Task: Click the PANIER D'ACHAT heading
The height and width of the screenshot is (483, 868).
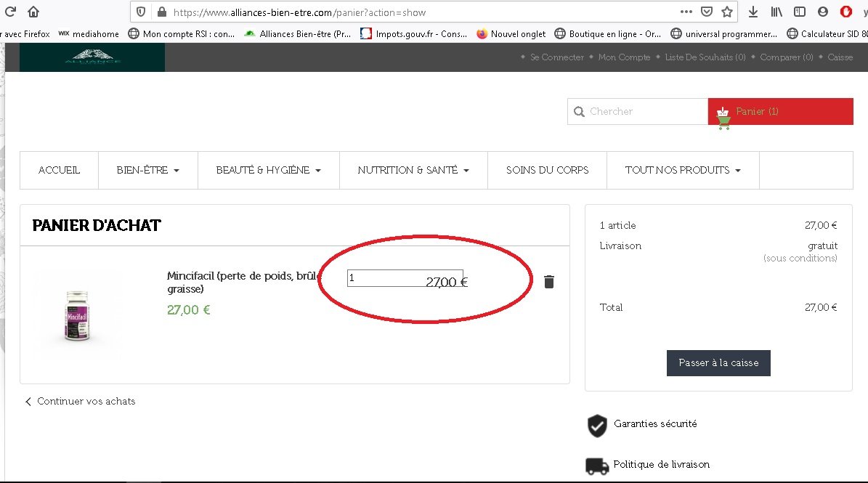Action: coord(97,226)
